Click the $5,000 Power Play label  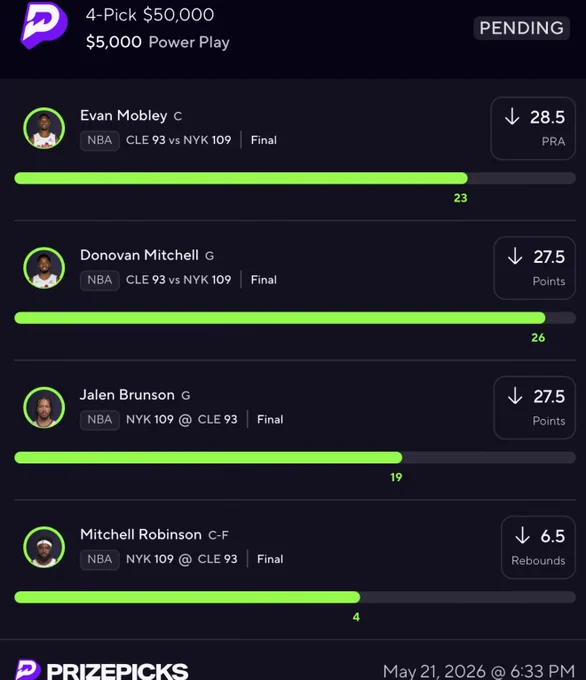tap(157, 42)
